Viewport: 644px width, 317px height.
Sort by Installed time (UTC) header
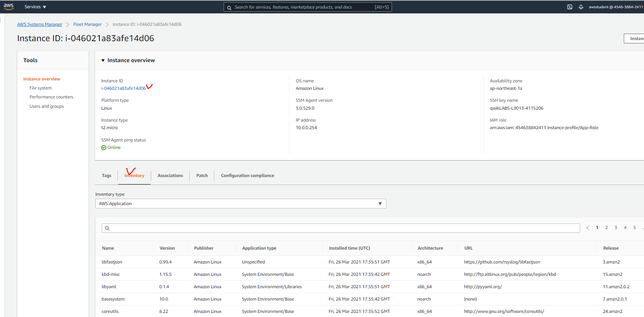[x=349, y=248]
